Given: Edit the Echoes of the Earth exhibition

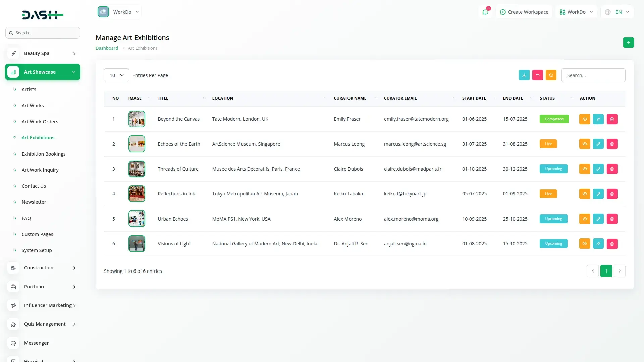Looking at the screenshot, I should (x=598, y=144).
